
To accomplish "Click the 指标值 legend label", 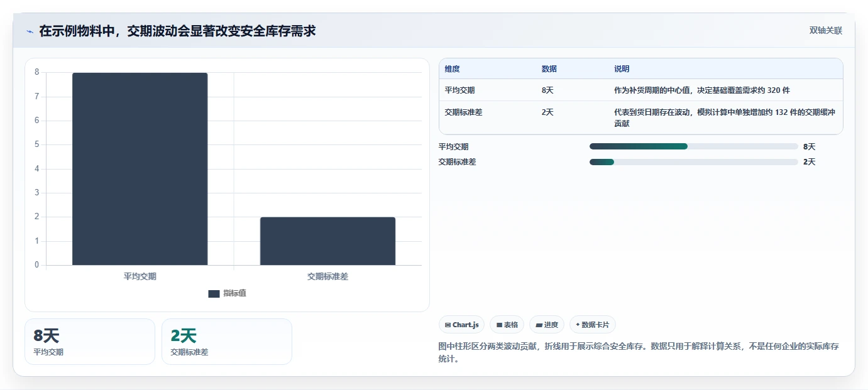I will pyautogui.click(x=234, y=293).
